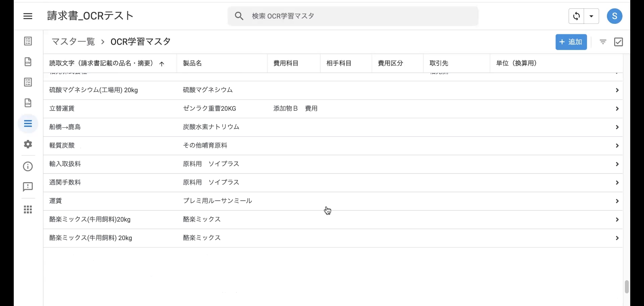The image size is (644, 306).
Task: Sort by 相手科目 column header
Action: (339, 63)
